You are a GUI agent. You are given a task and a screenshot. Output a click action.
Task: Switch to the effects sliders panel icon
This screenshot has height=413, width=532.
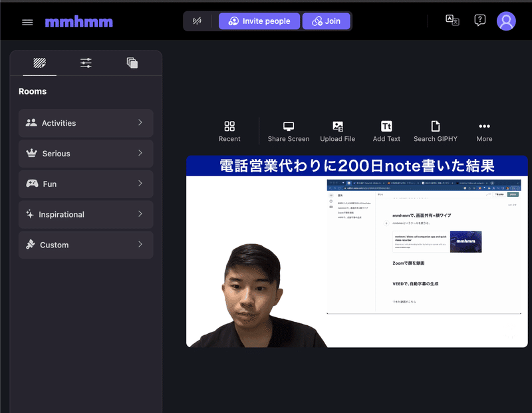[85, 63]
